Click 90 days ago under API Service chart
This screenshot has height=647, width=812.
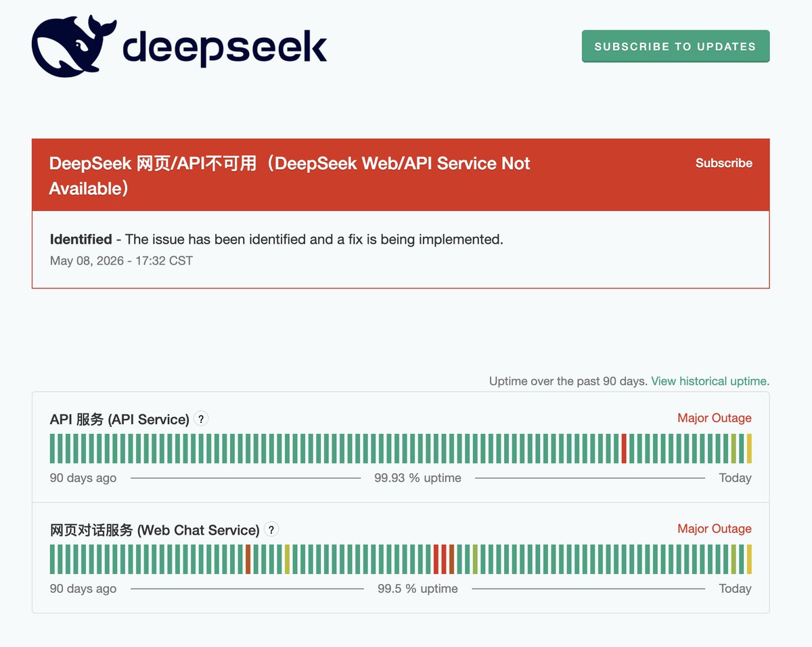[x=83, y=478]
